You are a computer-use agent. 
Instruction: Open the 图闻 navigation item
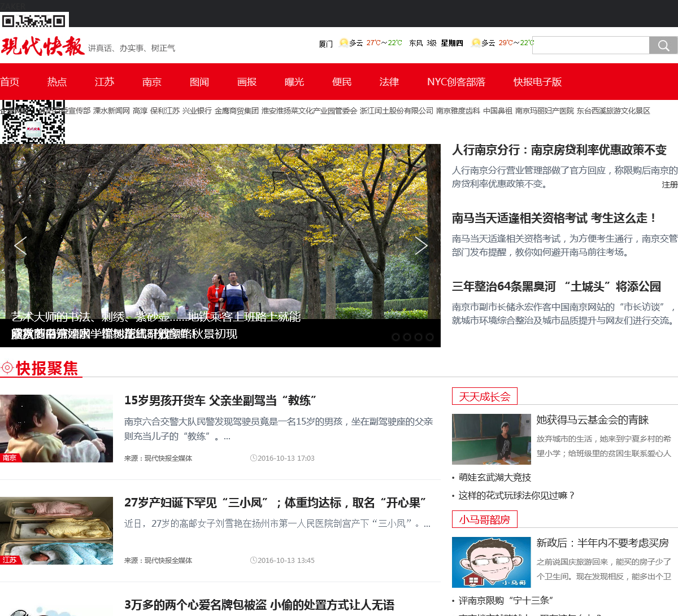(199, 82)
